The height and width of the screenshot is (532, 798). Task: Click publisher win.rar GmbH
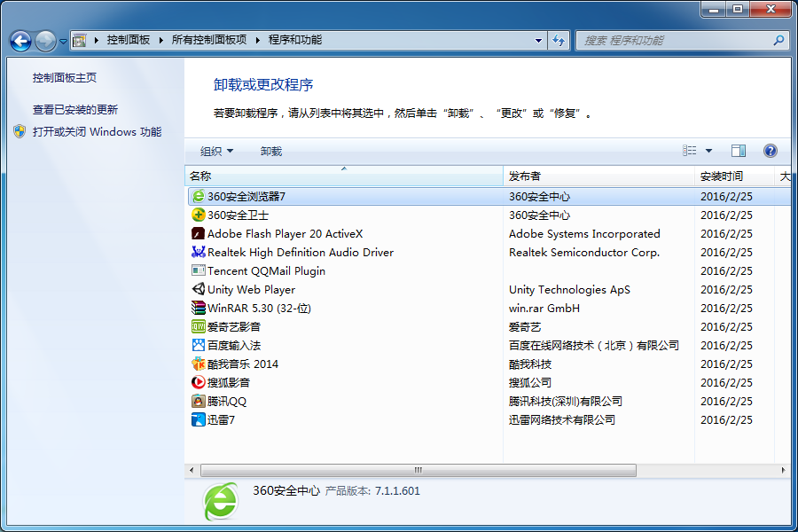pyautogui.click(x=544, y=308)
